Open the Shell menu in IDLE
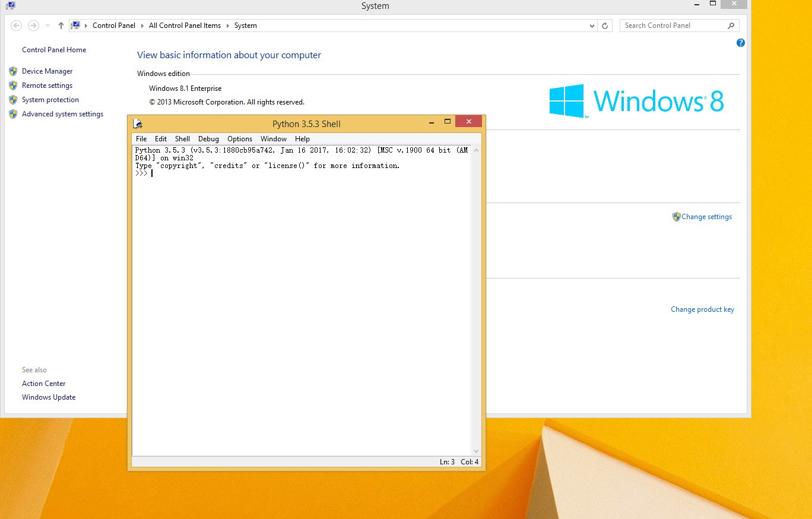Screen dimensions: 812x519 pos(182,138)
